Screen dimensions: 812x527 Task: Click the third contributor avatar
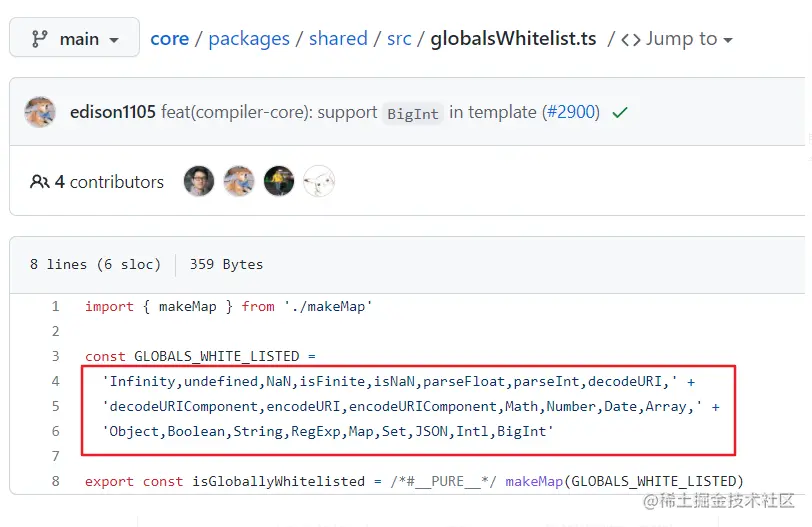[x=279, y=181]
